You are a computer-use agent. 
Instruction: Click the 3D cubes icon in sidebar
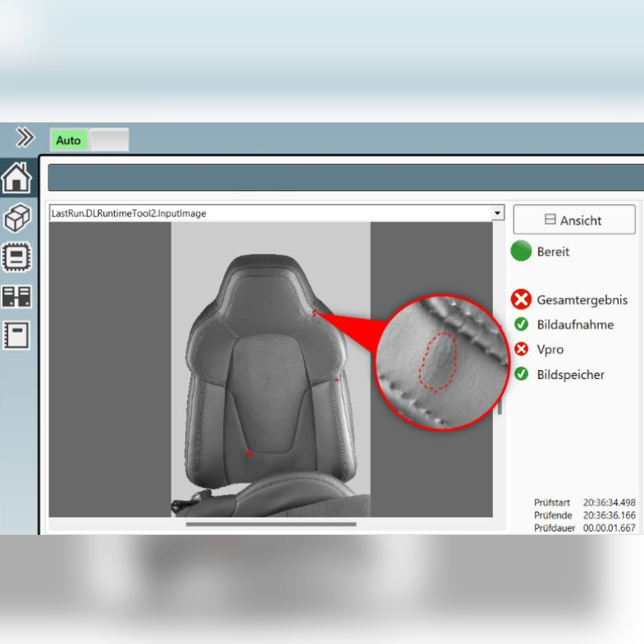click(16, 218)
